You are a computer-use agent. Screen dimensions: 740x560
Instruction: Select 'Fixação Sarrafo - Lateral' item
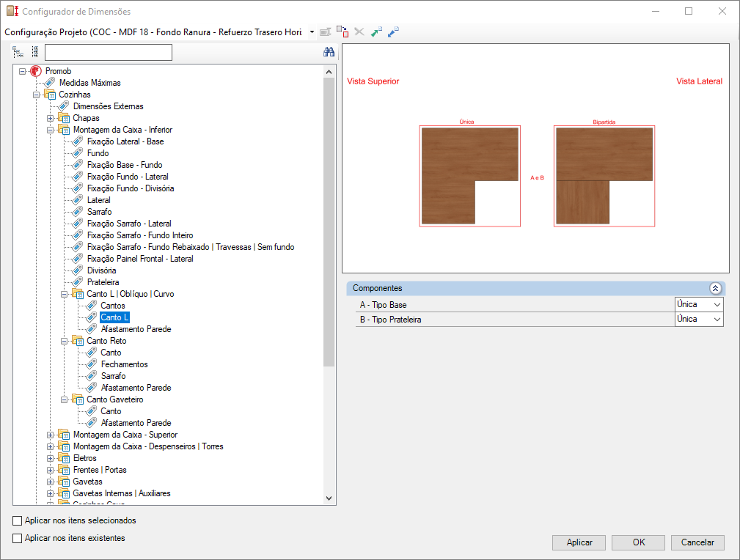pyautogui.click(x=129, y=224)
